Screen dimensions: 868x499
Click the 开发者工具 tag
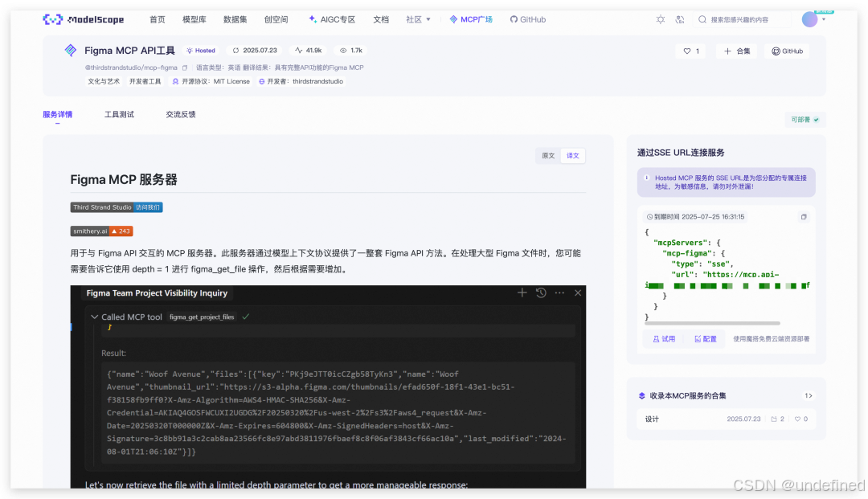(x=145, y=81)
